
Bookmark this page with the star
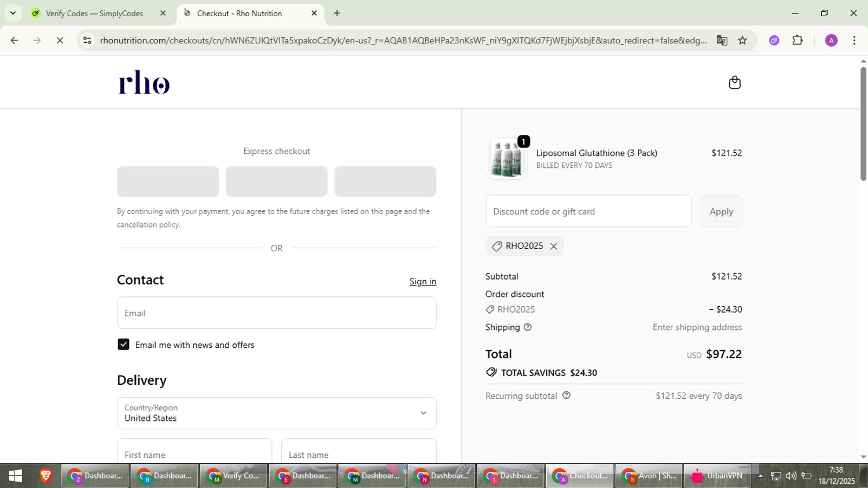(x=742, y=41)
